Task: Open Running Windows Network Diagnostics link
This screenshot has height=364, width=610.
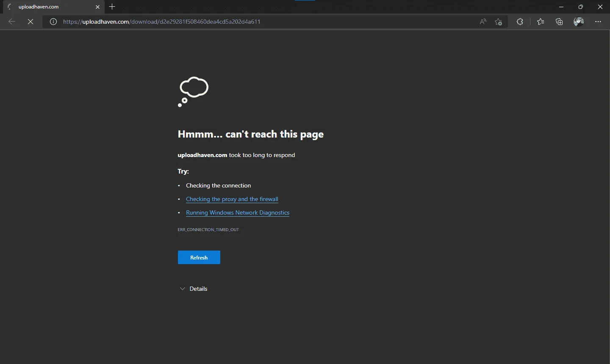Action: coord(238,212)
